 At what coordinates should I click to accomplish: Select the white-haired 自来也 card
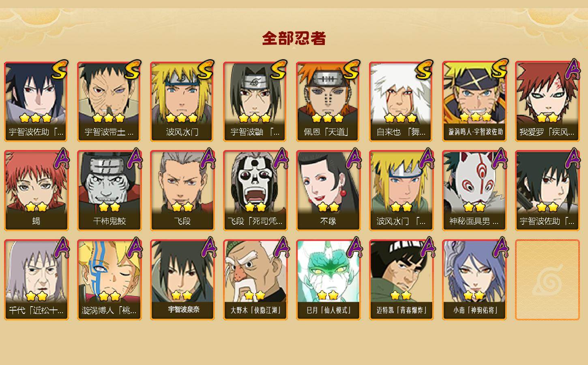click(401, 101)
